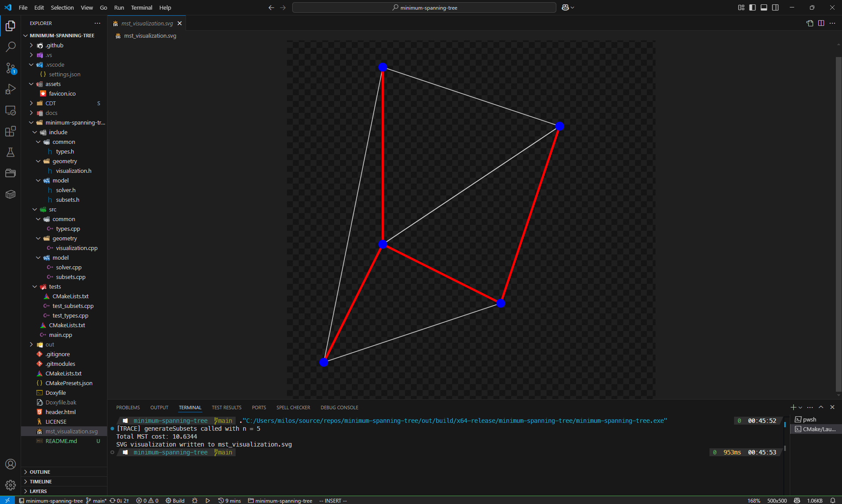Click the 168% zoom level indicator

coord(754,500)
